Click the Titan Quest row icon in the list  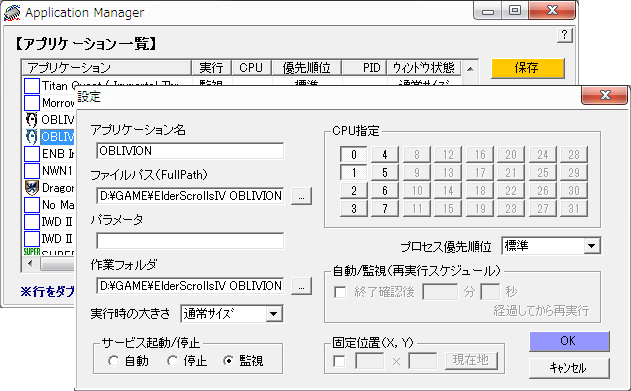click(x=32, y=86)
